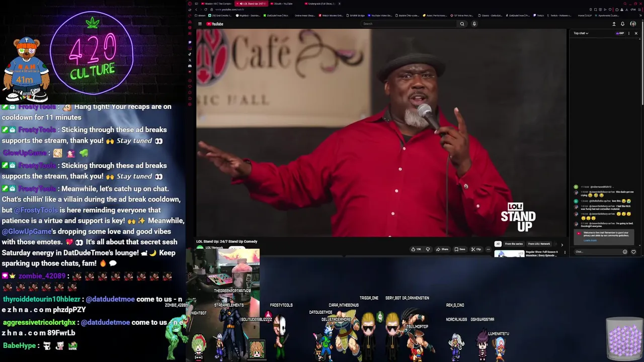644x362 pixels.
Task: Start voice search with the microphone icon
Action: tap(474, 24)
